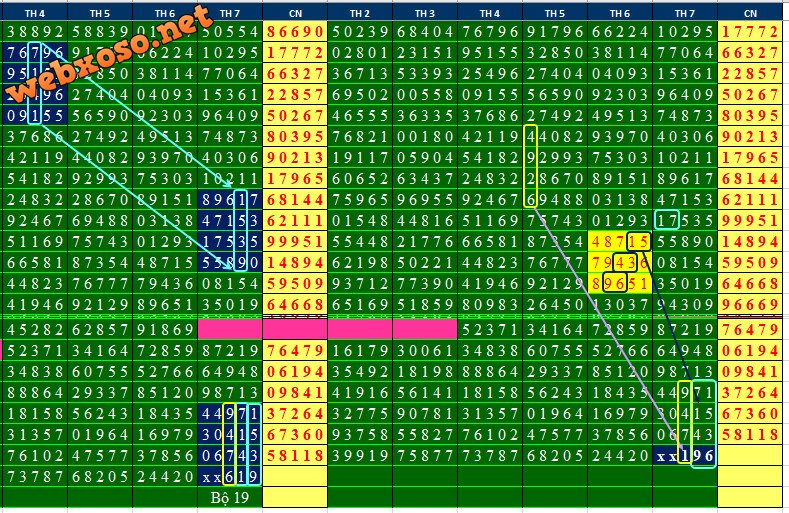
Task: Select the xx619 prediction cell
Action: coord(230,476)
